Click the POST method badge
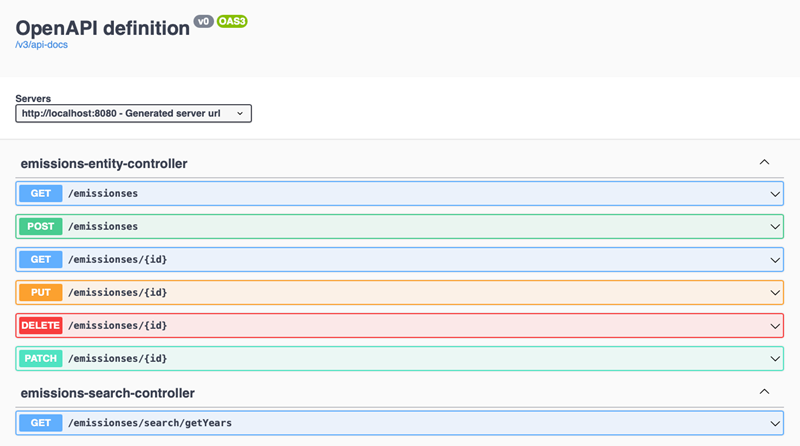Image resolution: width=800 pixels, height=446 pixels. (x=40, y=226)
